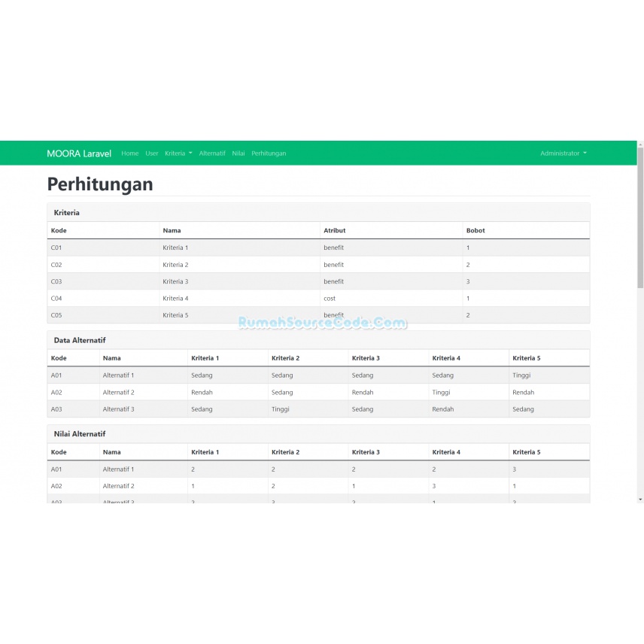This screenshot has width=644, height=644.
Task: Click Kriteria 4 value 3 for A02
Action: pyautogui.click(x=433, y=486)
